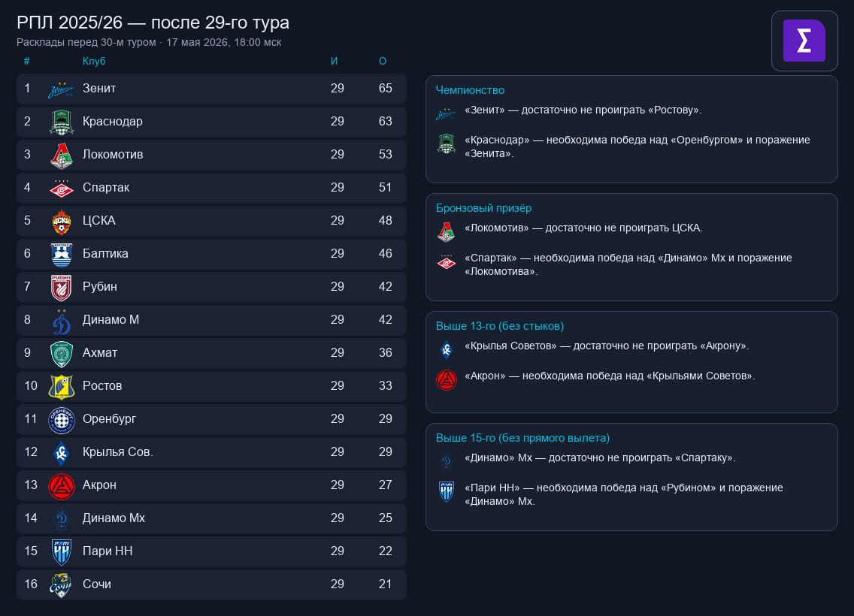The image size is (854, 616).
Task: Click the '#' column header
Action: tap(27, 61)
